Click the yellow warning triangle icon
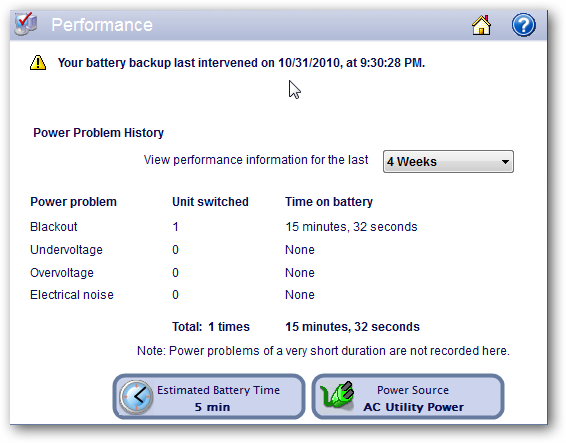 38,62
